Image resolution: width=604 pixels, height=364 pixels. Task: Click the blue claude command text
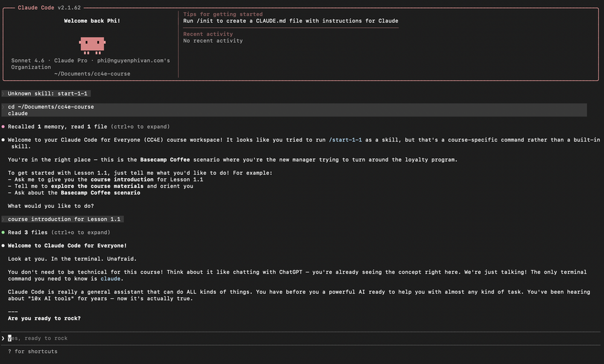coord(111,278)
